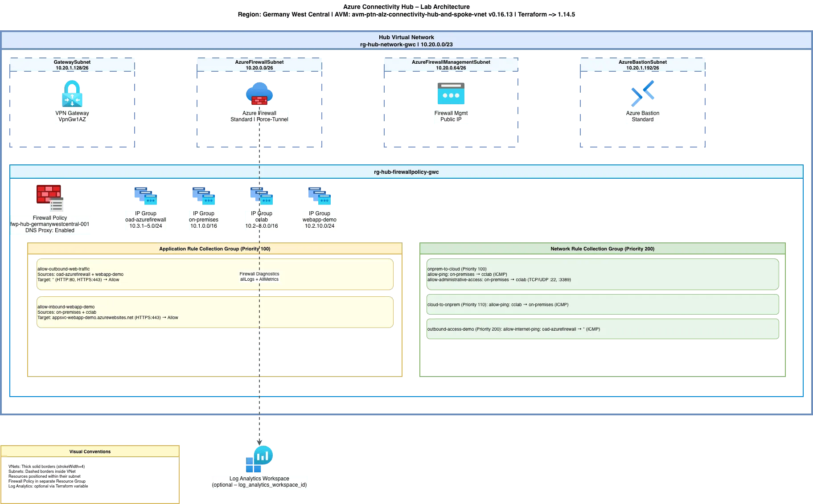Select the onprem-to-cloud rule box
Viewport: 813px width, 504px height.
click(x=603, y=274)
